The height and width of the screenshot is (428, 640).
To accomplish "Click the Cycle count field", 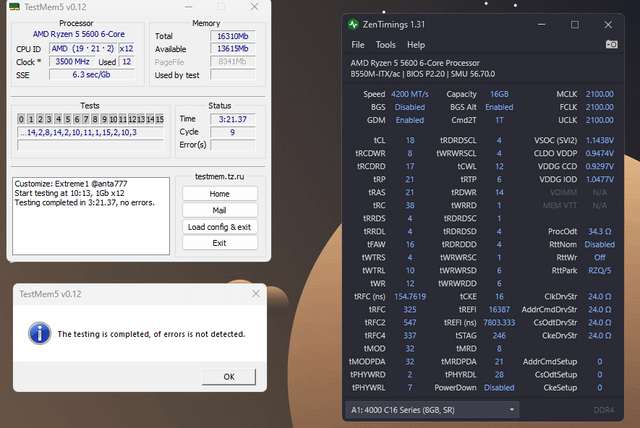I will [x=233, y=132].
